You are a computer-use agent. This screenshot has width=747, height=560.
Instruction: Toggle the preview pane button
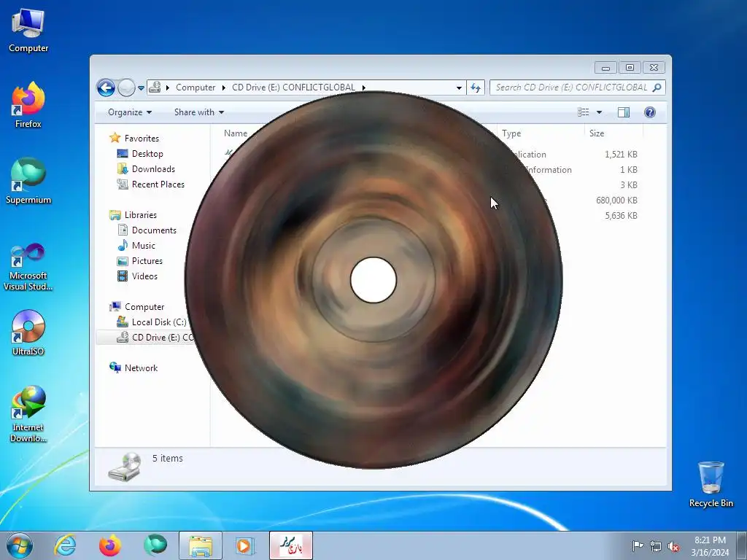click(x=623, y=112)
